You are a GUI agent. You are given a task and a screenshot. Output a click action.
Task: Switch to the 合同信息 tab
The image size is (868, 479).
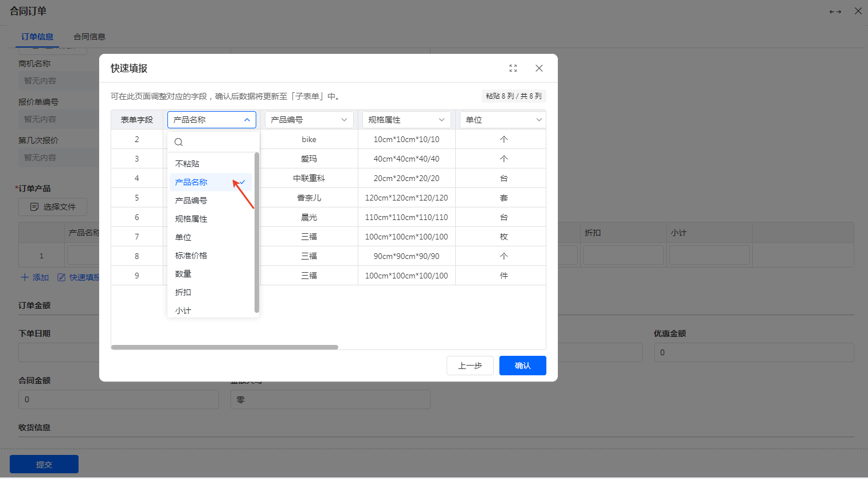[89, 37]
